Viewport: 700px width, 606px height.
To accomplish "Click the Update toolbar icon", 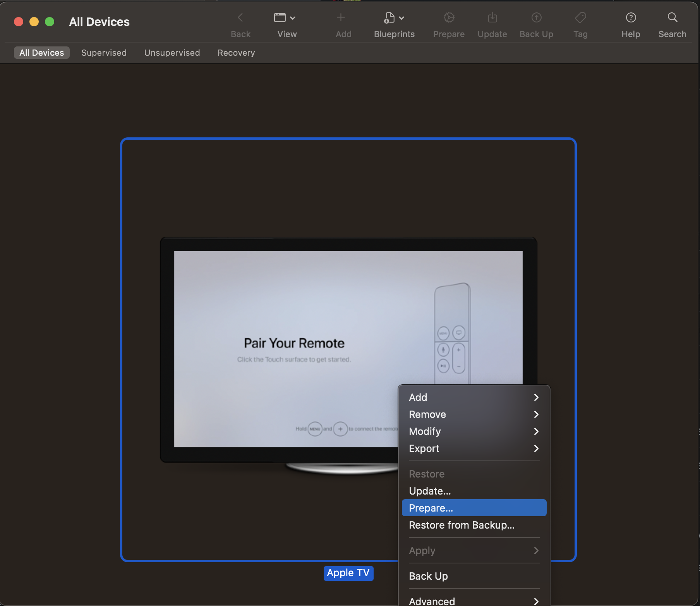I will [x=492, y=18].
